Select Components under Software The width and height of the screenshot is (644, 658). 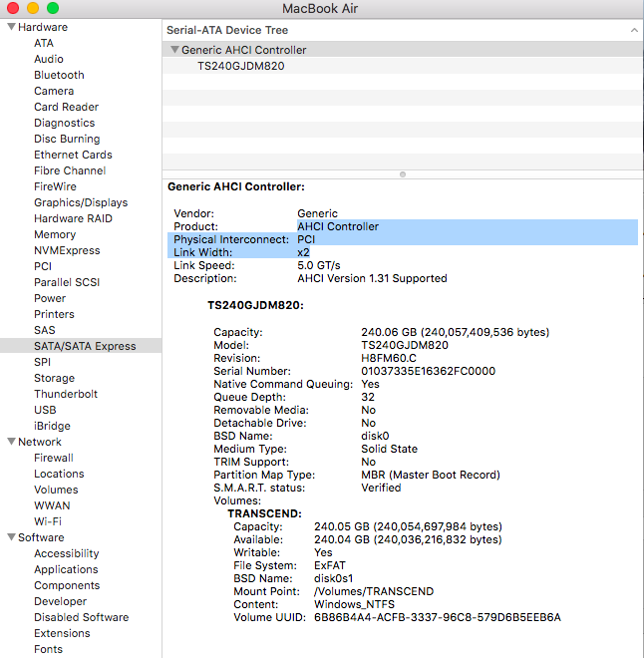click(67, 585)
